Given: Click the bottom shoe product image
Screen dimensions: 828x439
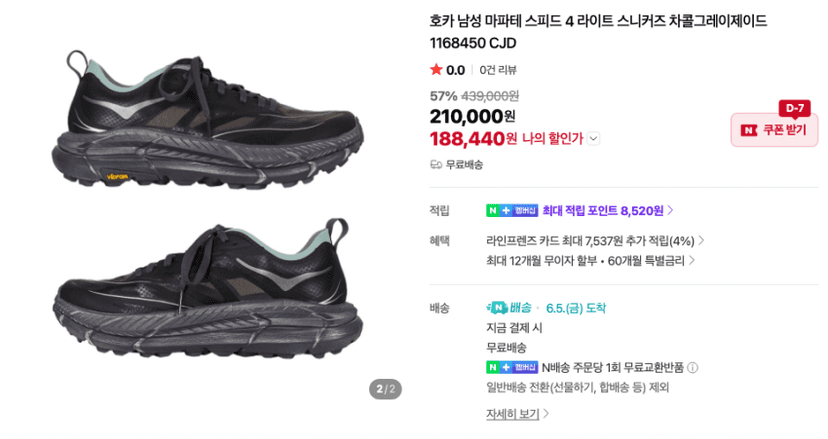Looking at the screenshot, I should [x=208, y=288].
